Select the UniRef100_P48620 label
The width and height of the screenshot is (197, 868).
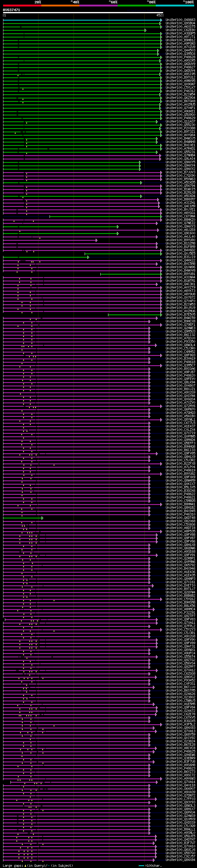coord(180,375)
